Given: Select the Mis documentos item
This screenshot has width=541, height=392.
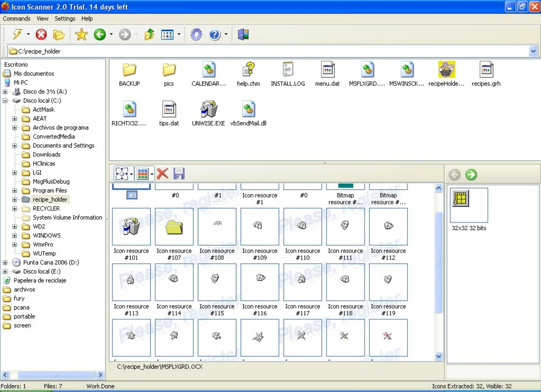Looking at the screenshot, I should click(x=34, y=73).
